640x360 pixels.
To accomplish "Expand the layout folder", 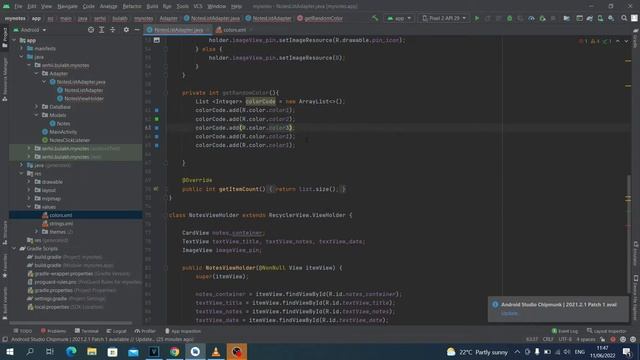I will coord(29,190).
